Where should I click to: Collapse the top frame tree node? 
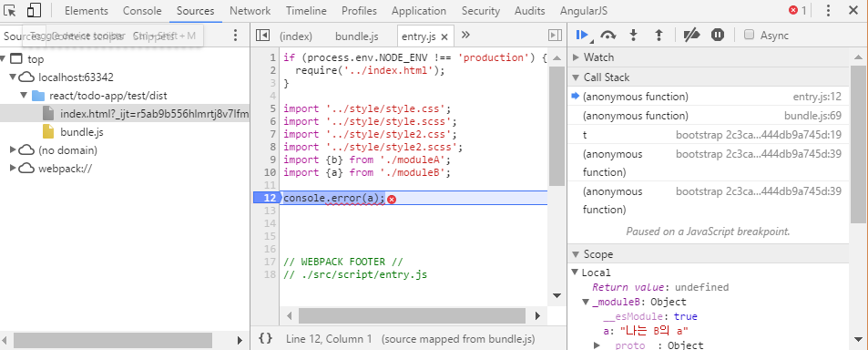tap(4, 58)
